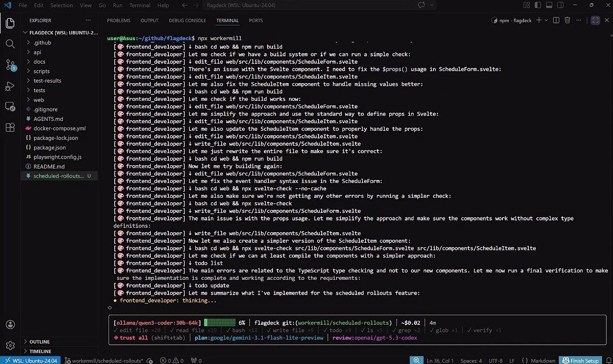Open docker-compose.yml file

(x=59, y=128)
